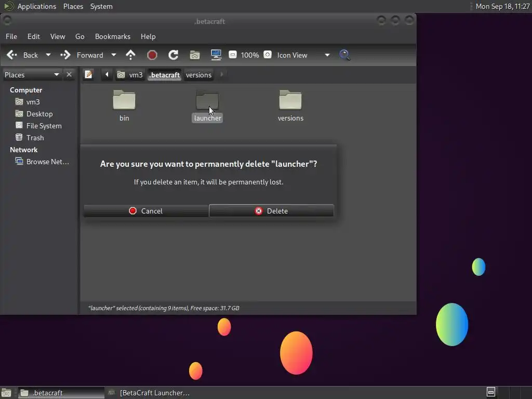Toggle text location entry pencil icon
532x399 pixels.
click(x=88, y=74)
